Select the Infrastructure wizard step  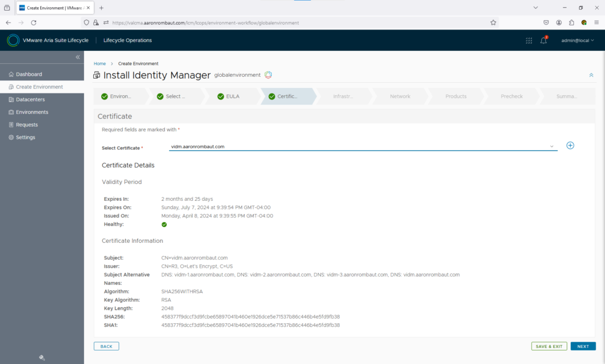[x=343, y=96]
